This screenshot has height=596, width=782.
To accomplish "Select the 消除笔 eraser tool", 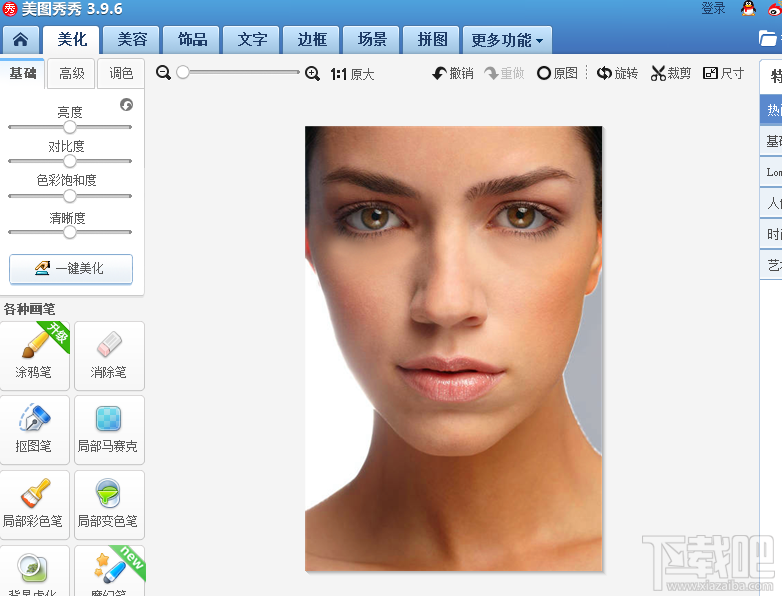I will (x=109, y=356).
